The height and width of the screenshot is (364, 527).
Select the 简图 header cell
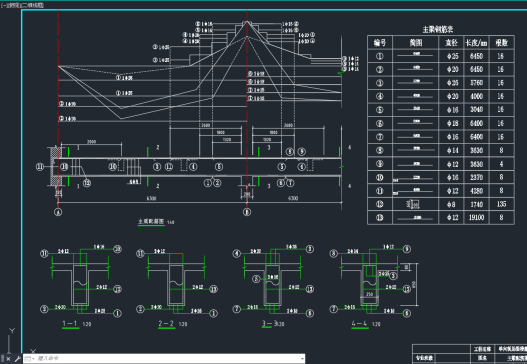point(415,43)
